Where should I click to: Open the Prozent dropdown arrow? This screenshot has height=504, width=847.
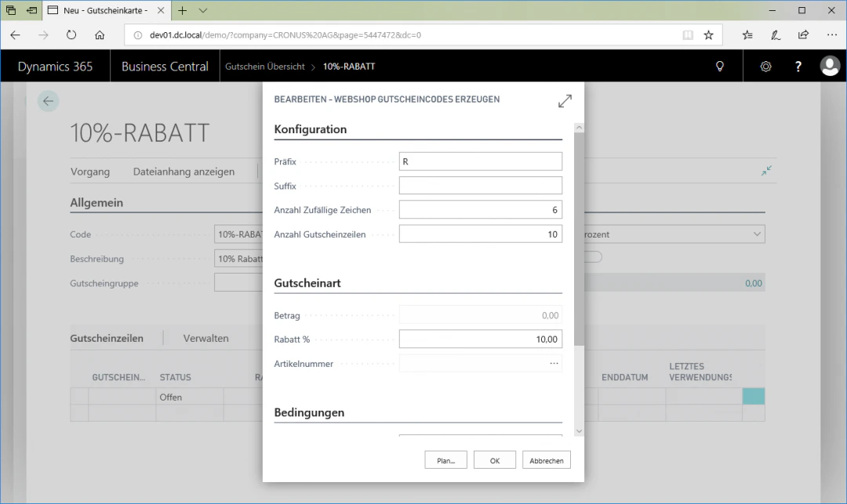click(x=757, y=234)
